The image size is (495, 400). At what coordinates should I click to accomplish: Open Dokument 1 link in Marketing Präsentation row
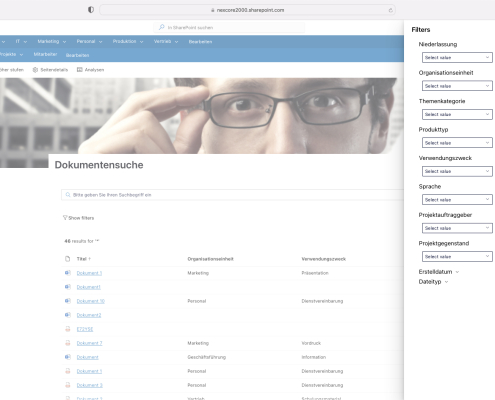89,273
